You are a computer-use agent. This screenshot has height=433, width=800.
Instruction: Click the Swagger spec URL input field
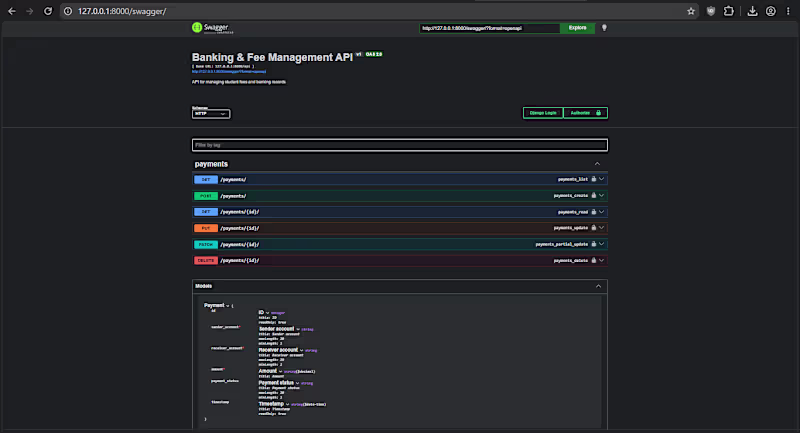coord(489,28)
